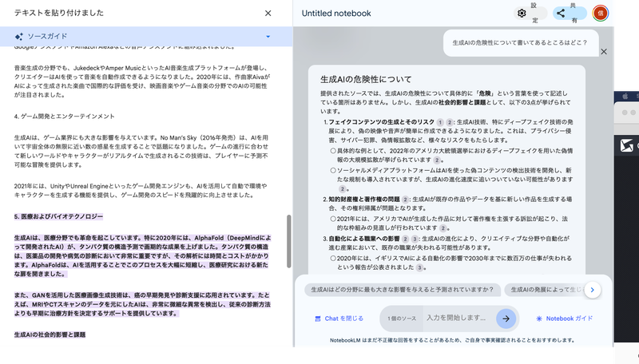
Task: Click the chat input field
Action: click(x=458, y=318)
